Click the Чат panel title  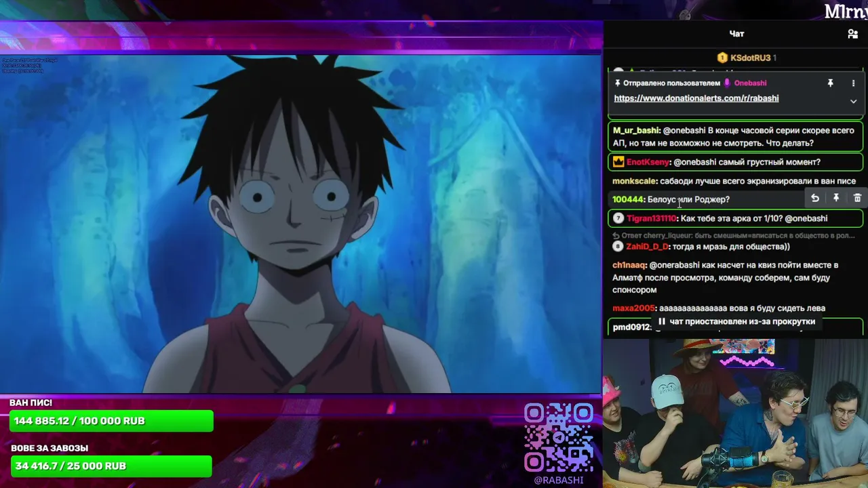[x=736, y=34]
